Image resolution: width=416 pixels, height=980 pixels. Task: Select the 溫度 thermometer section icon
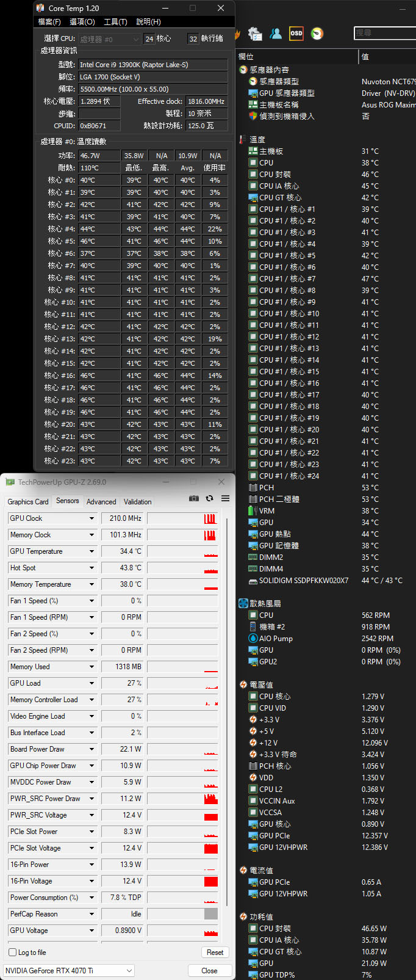click(x=243, y=139)
